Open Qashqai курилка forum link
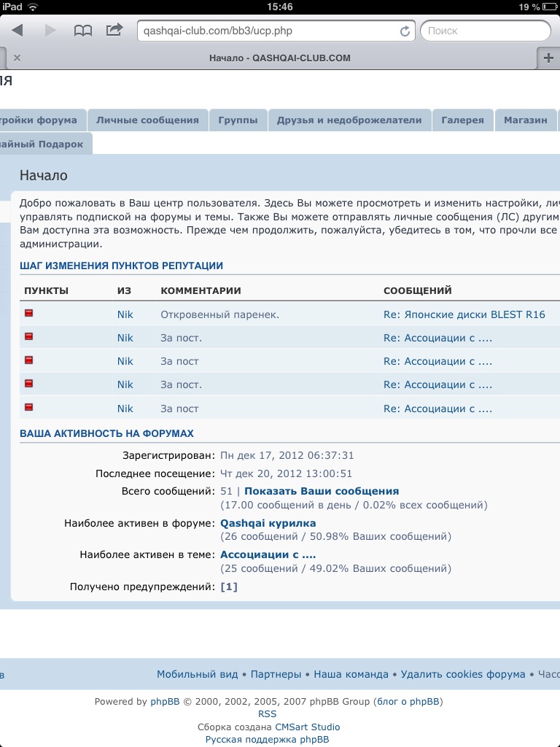The width and height of the screenshot is (560, 747). point(268,523)
